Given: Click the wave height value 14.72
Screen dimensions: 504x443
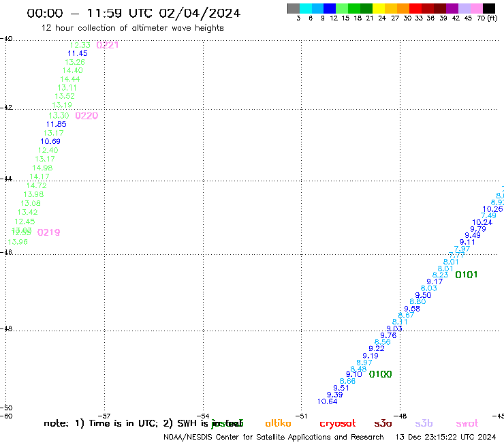Looking at the screenshot, I should coord(36,185).
